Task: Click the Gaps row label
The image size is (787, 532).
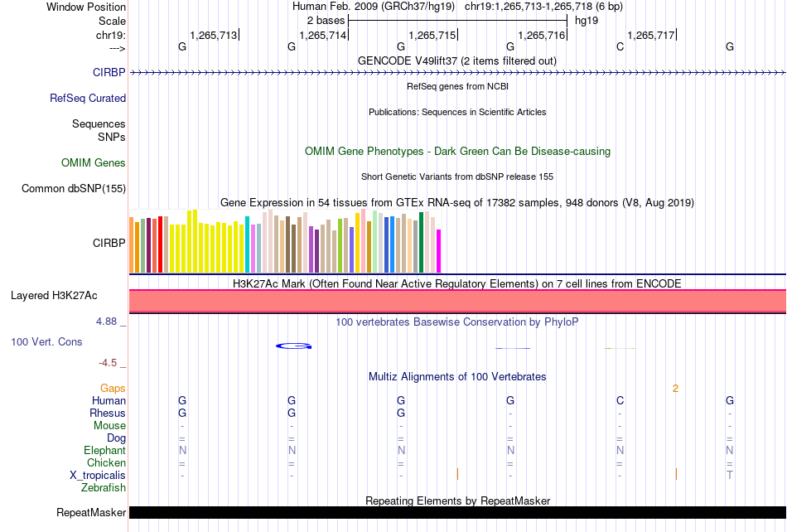Action: pyautogui.click(x=113, y=388)
